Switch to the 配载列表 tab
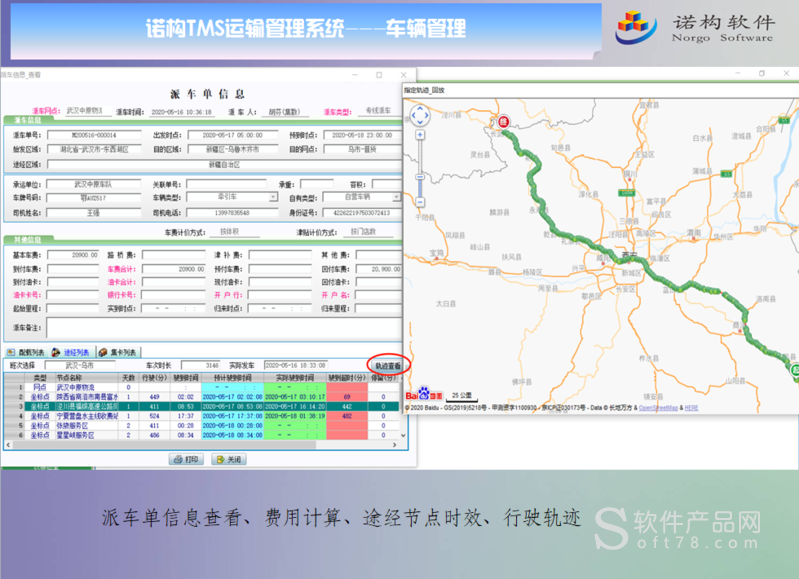Image resolution: width=799 pixels, height=579 pixels. click(x=26, y=352)
